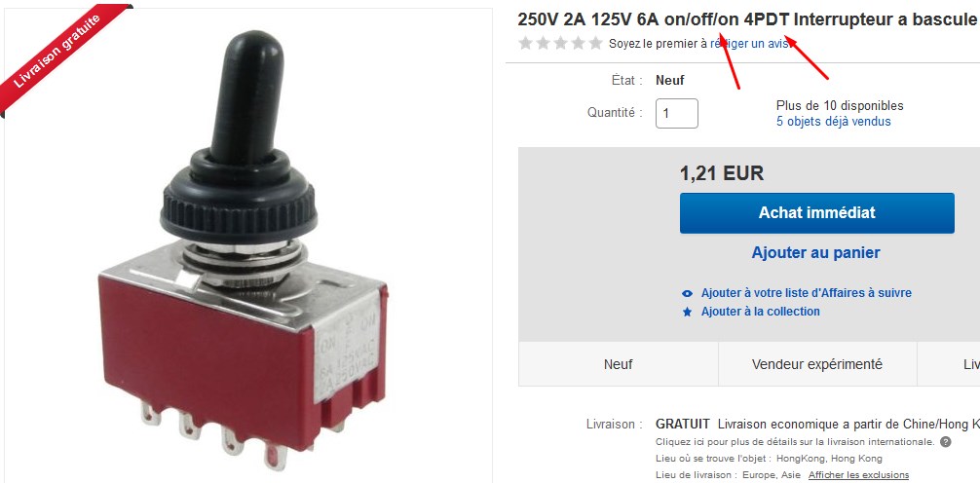Click Ajouter au panier
This screenshot has height=483, width=980.
pos(815,253)
